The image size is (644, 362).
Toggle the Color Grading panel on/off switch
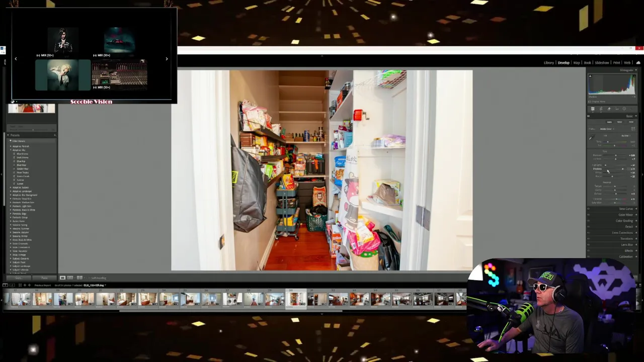(589, 221)
